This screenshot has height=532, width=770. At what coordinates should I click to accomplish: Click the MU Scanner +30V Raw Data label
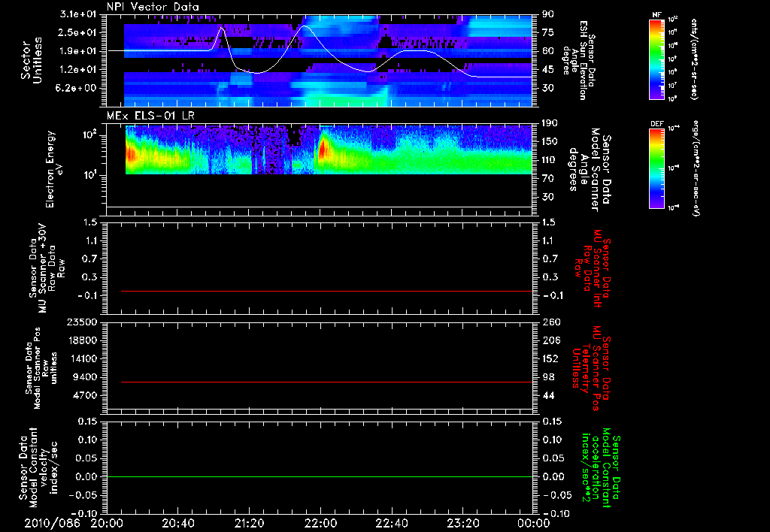(x=47, y=268)
